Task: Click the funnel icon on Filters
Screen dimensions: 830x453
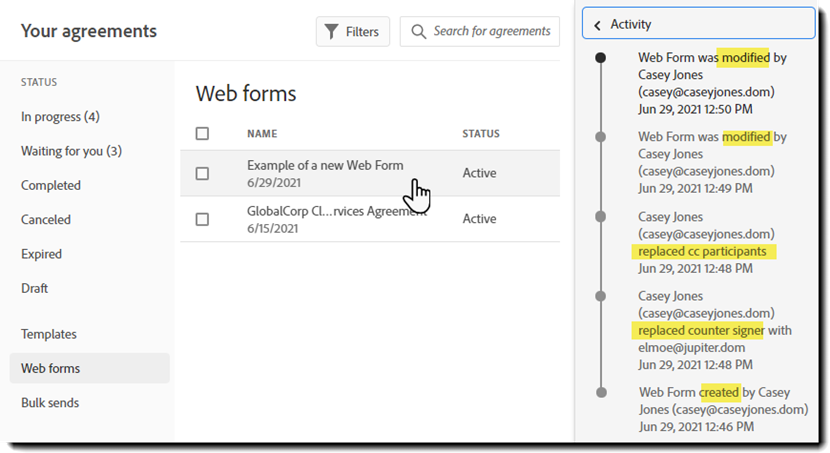Action: tap(332, 32)
